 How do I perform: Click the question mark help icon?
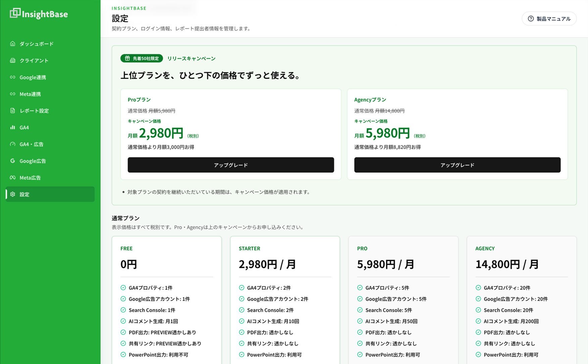click(531, 19)
